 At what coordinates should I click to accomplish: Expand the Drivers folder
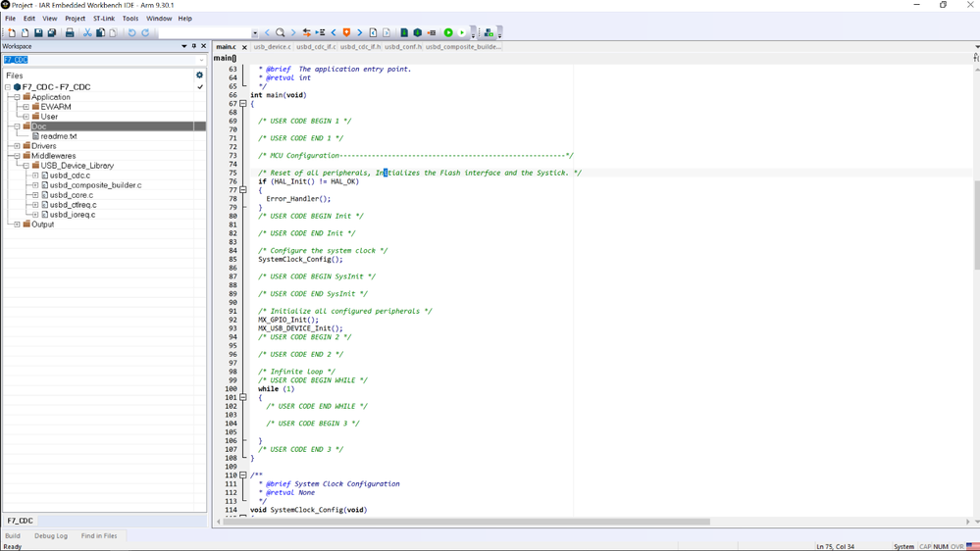tap(17, 146)
